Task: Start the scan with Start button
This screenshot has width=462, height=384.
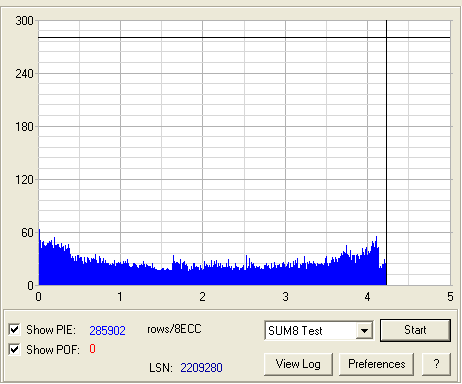Action: (x=415, y=330)
